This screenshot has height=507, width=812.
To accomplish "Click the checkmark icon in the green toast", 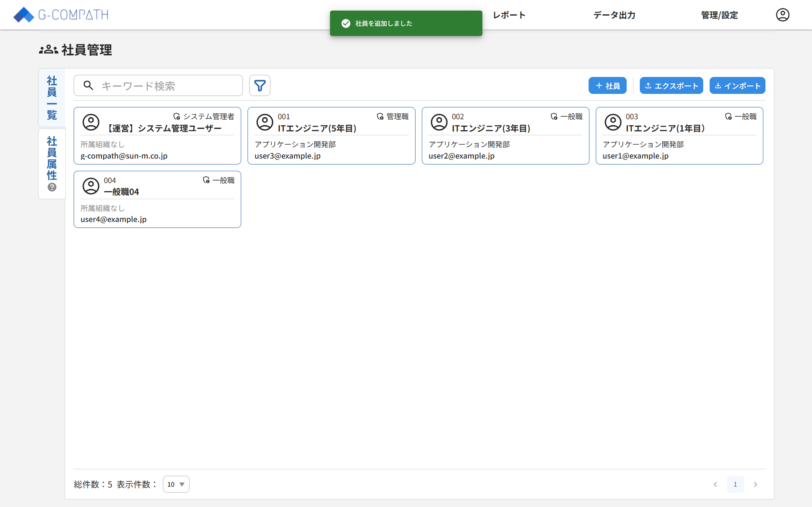I will pyautogui.click(x=346, y=23).
